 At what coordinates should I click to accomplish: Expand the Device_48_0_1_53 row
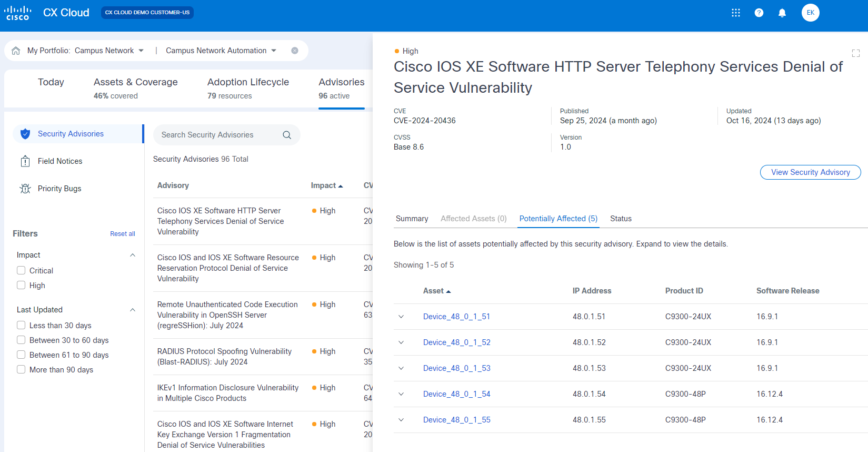401,368
